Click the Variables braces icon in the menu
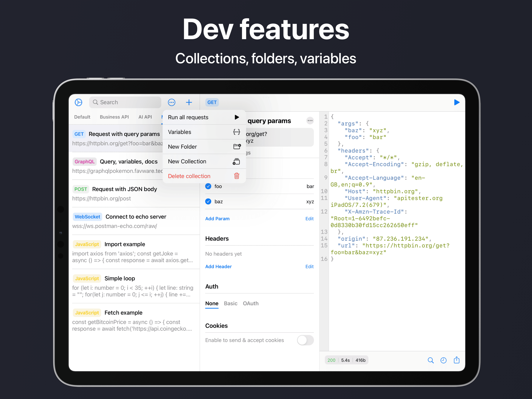The image size is (532, 399). tap(236, 132)
